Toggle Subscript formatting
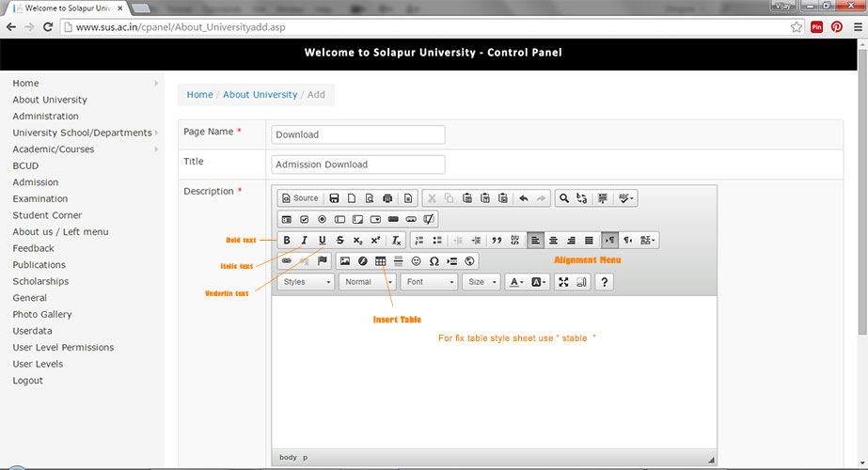The image size is (868, 470). click(x=357, y=241)
